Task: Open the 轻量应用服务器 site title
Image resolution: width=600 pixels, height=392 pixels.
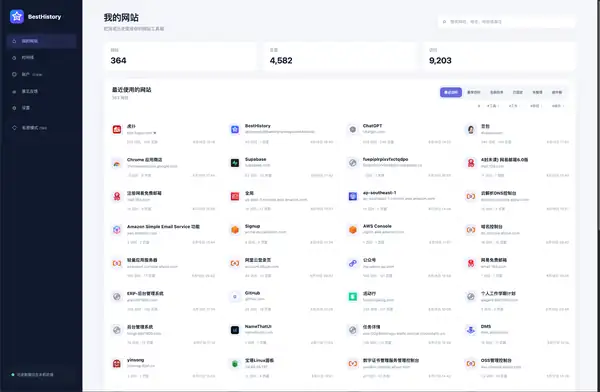Action: 142,260
